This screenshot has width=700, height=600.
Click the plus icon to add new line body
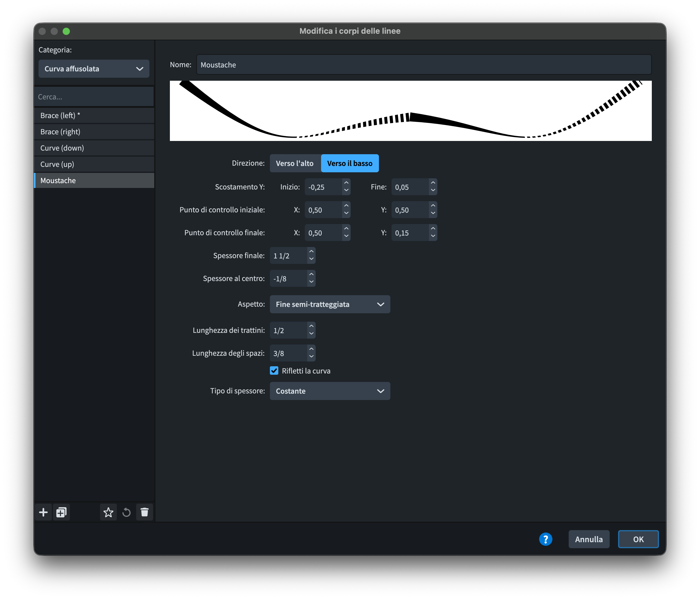(x=43, y=513)
